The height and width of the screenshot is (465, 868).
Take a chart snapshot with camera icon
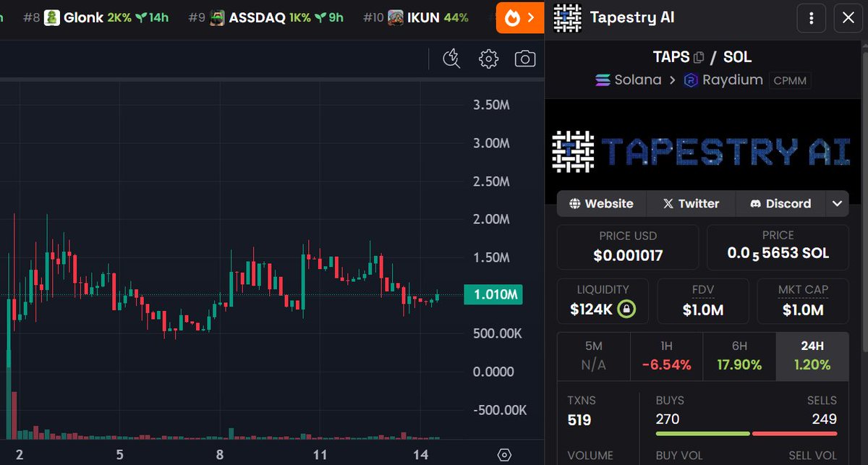point(525,59)
